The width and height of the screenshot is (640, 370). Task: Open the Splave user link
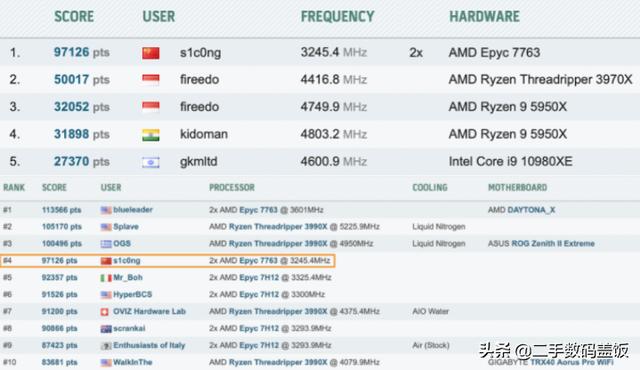pyautogui.click(x=126, y=226)
